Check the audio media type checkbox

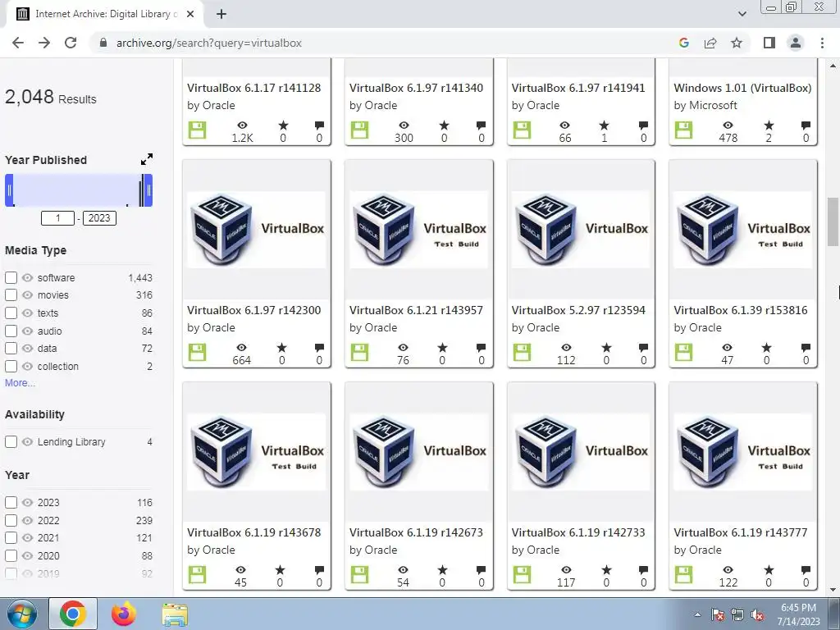coord(11,331)
